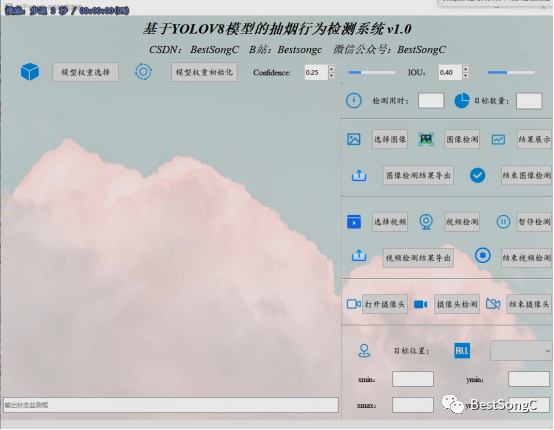Click the video play icon beside 选择视频
Screen dimensions: 554x430
click(x=354, y=222)
